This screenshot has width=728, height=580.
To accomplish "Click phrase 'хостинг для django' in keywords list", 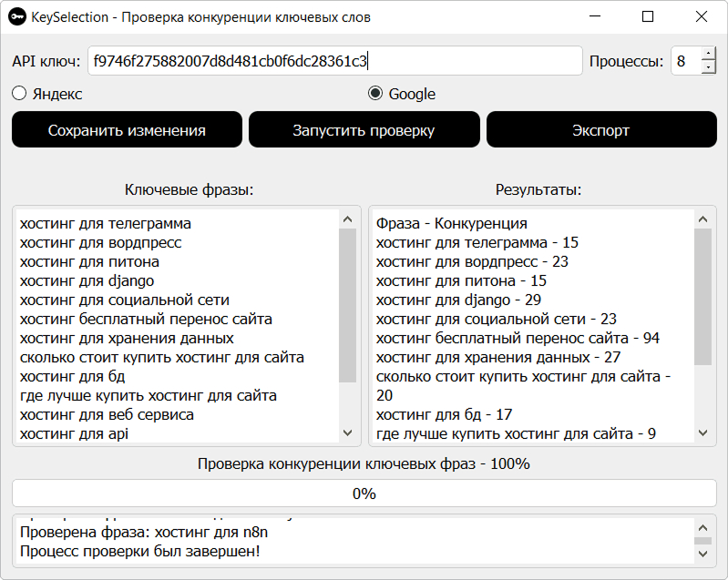I will pos(87,280).
